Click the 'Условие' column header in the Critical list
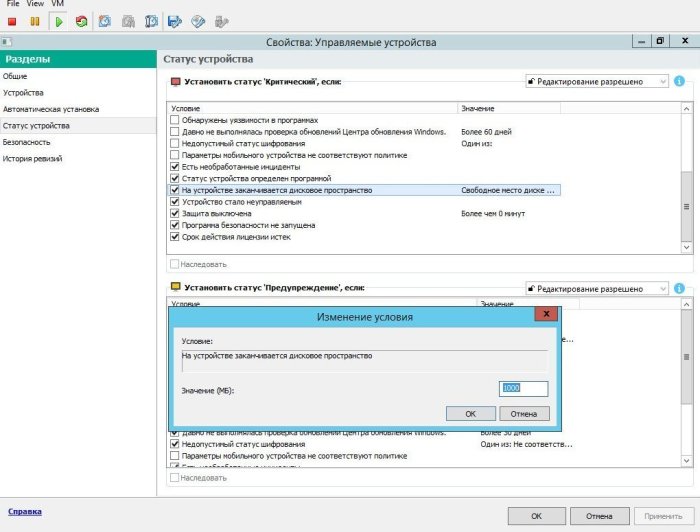This screenshot has height=532, width=700. coord(312,108)
